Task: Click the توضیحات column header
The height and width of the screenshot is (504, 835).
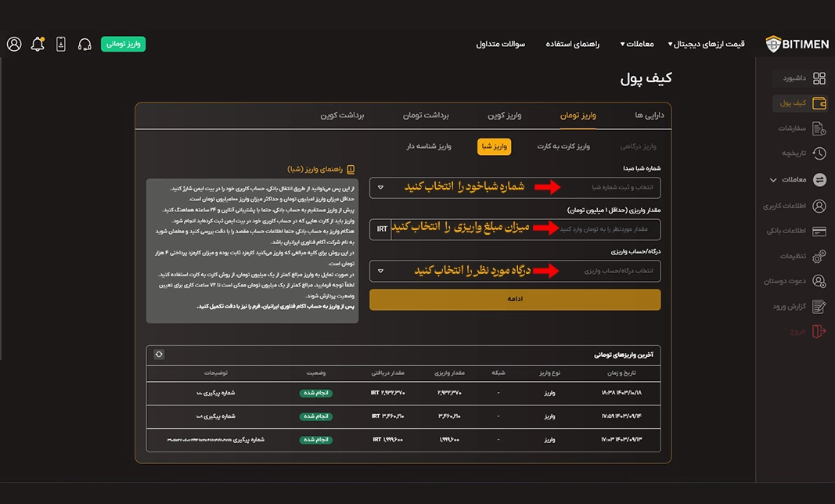Action: 216,373
